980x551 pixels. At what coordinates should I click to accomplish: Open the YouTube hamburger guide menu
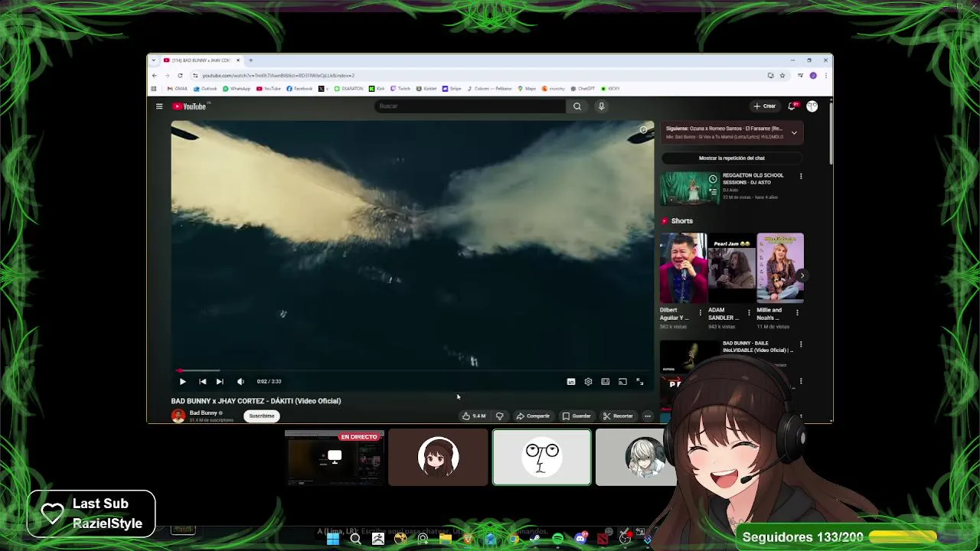159,106
